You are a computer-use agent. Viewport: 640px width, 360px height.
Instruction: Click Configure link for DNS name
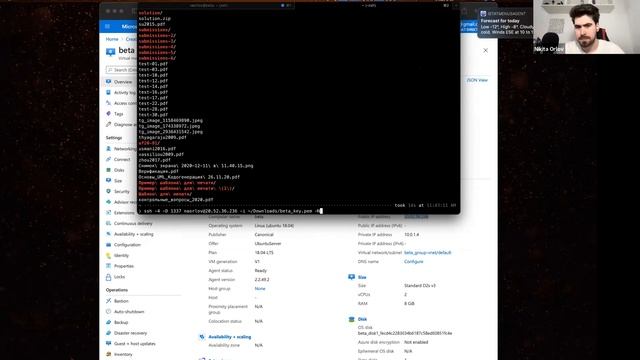coord(413,262)
